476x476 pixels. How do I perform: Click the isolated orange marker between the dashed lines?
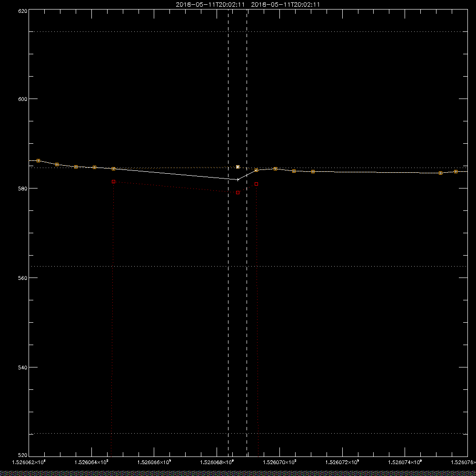pyautogui.click(x=238, y=167)
